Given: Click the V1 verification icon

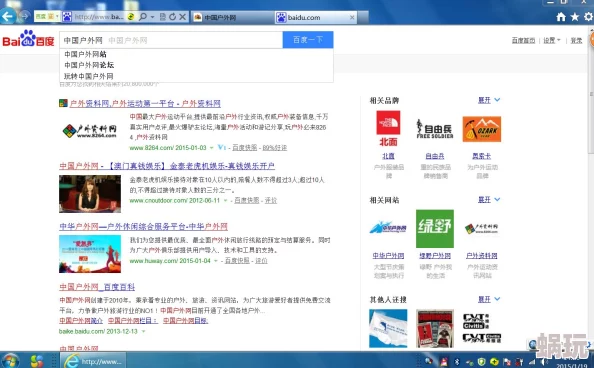Looking at the screenshot, I should (x=222, y=147).
